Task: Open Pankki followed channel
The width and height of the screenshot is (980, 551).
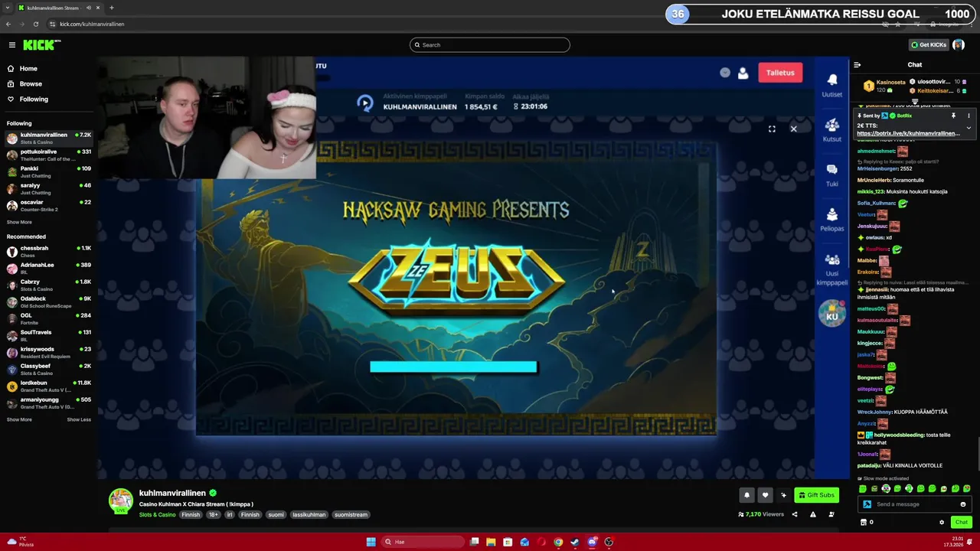Action: pos(49,172)
